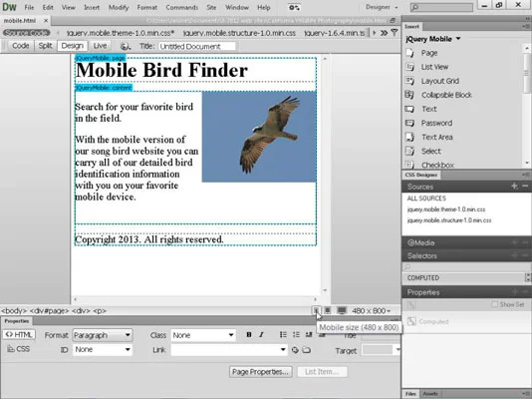Switch to the Files panel tab
The image size is (532, 399).
(x=410, y=394)
